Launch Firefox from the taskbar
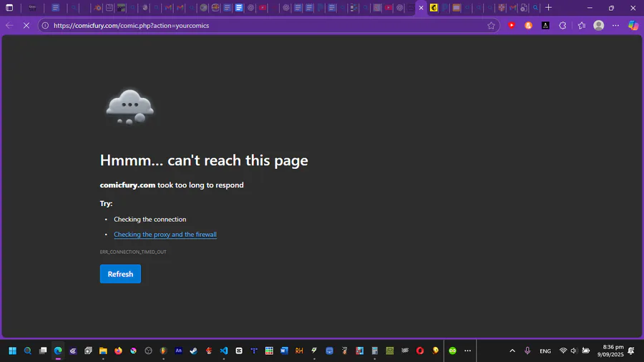644x362 pixels. tap(118, 351)
